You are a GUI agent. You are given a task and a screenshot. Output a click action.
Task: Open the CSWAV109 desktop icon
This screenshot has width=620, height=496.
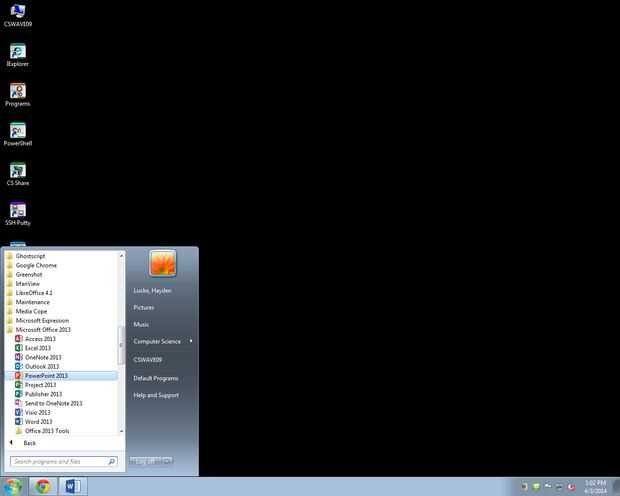tap(18, 15)
